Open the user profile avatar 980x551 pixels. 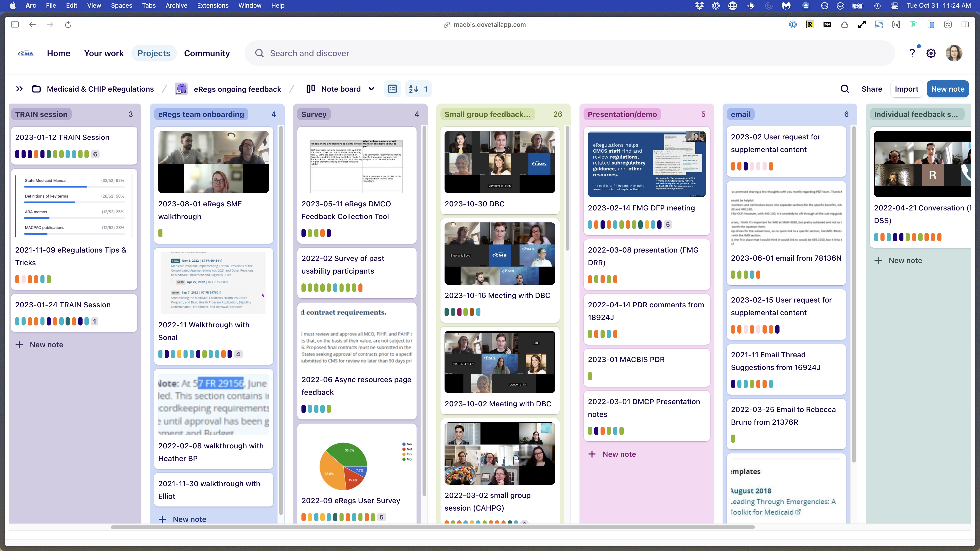tap(954, 53)
